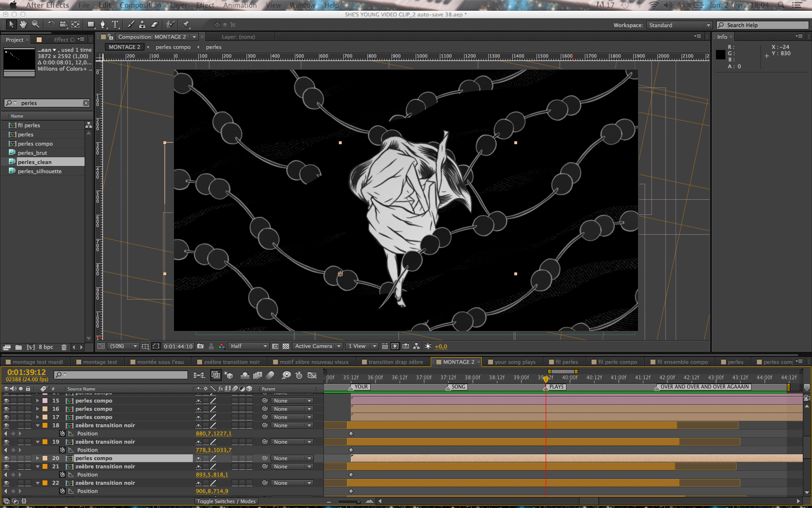Collapse layer 22 zeèbre transition noir
The width and height of the screenshot is (812, 508).
[x=37, y=483]
